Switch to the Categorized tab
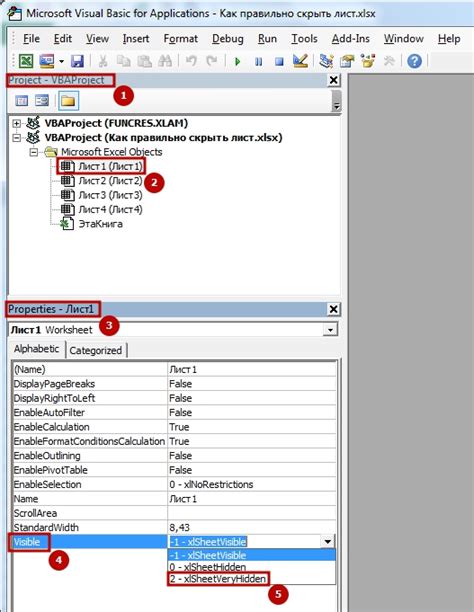This screenshot has height=612, width=474. (96, 350)
